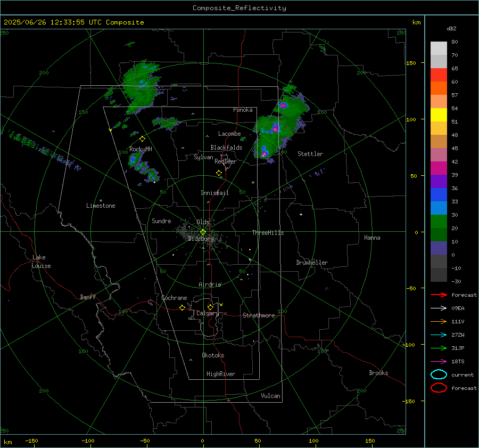The width and height of the screenshot is (479, 448).
Task: Select the purple 36-39 dBZ swatch
Action: click(439, 181)
